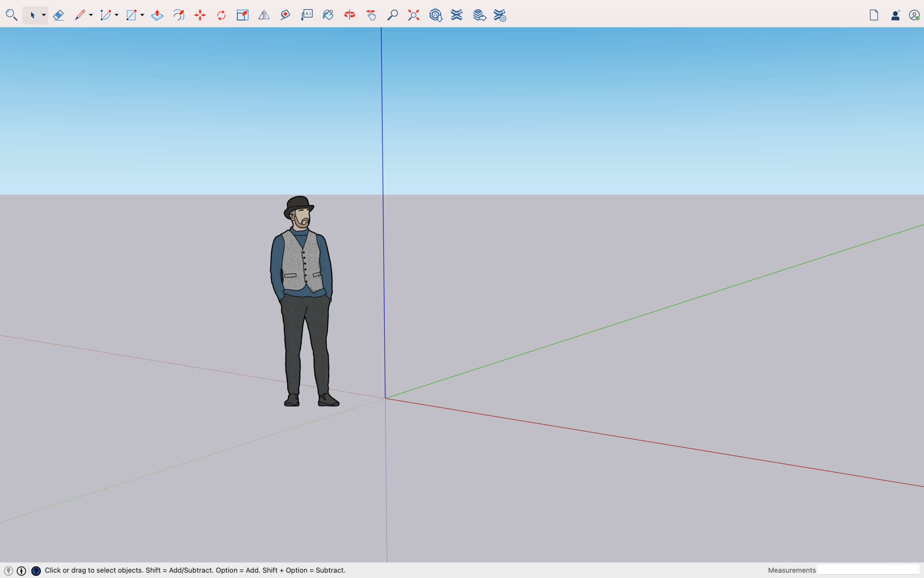Open the signed-in account profile
This screenshot has height=578, width=924.
[914, 15]
